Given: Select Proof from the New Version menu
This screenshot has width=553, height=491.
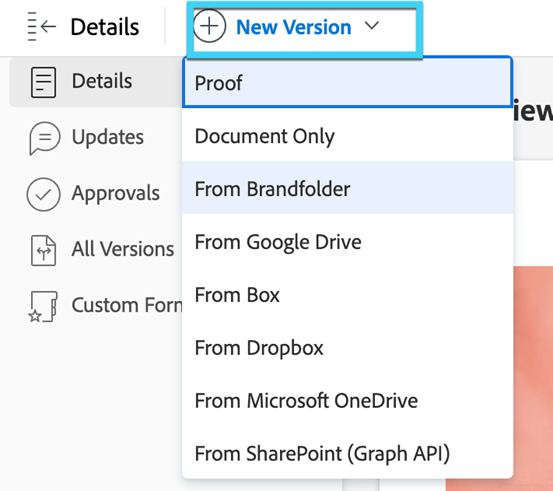Looking at the screenshot, I should [347, 82].
